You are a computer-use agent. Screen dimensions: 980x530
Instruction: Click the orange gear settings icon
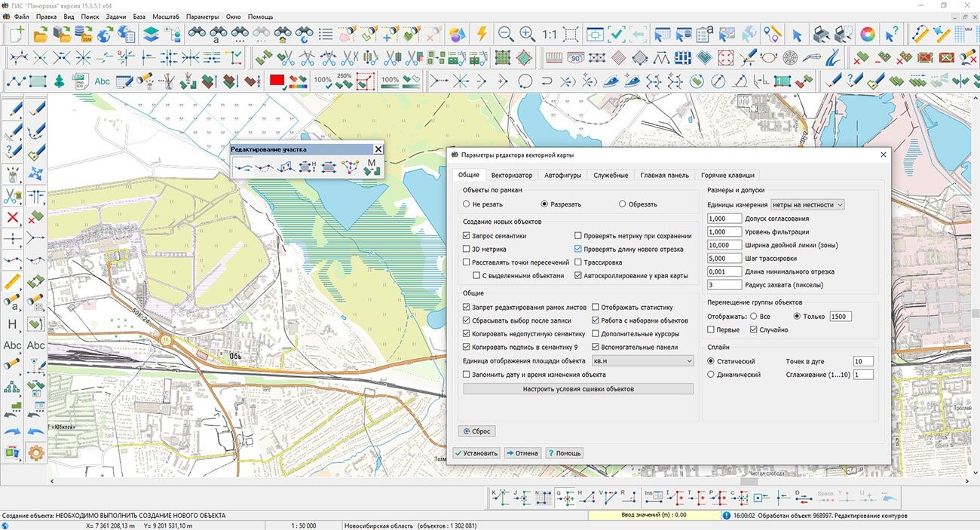[x=36, y=452]
